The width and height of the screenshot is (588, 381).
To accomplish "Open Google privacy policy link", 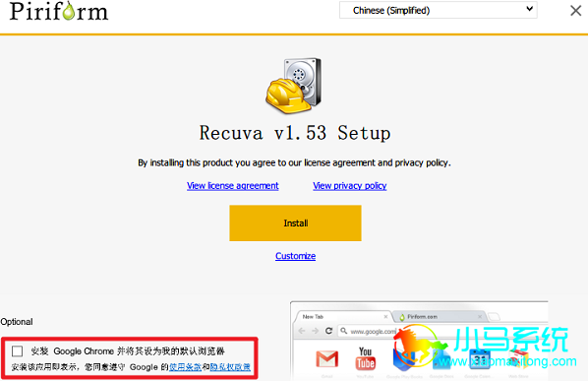I will pyautogui.click(x=230, y=367).
